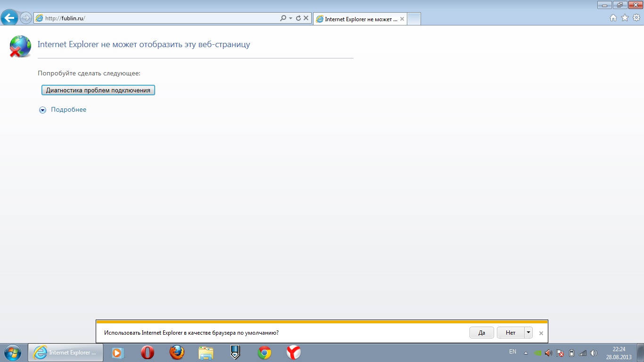Image resolution: width=644 pixels, height=362 pixels.
Task: Click the orange speaker tray icon
Action: click(548, 353)
